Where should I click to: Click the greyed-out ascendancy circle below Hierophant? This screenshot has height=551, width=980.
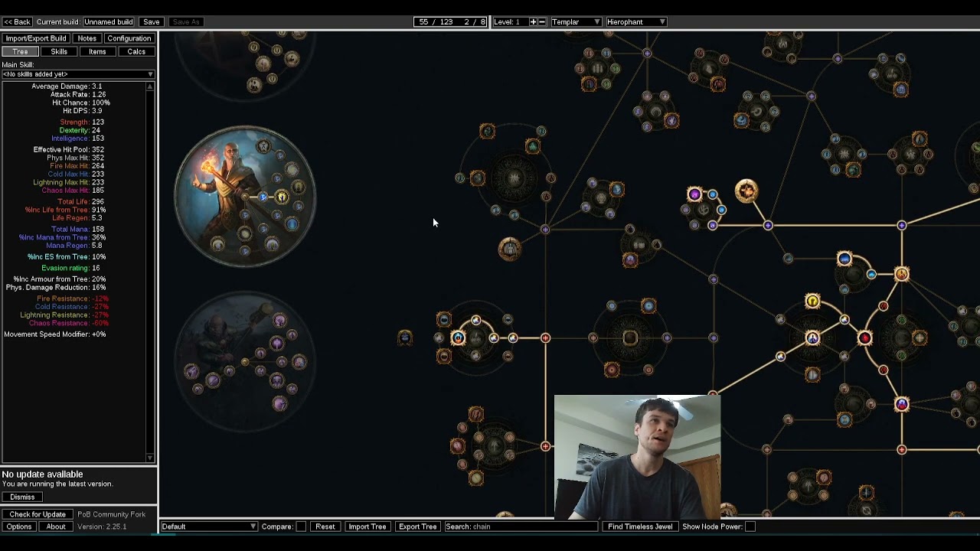pyautogui.click(x=244, y=363)
